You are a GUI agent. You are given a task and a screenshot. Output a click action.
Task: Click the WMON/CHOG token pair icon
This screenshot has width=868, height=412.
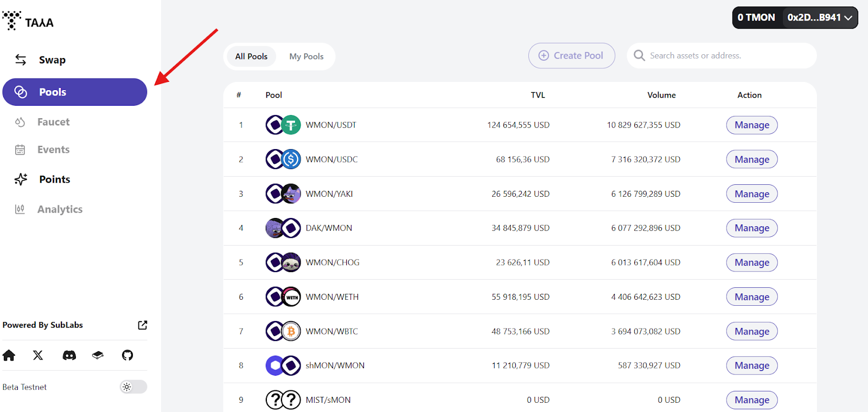pos(283,262)
